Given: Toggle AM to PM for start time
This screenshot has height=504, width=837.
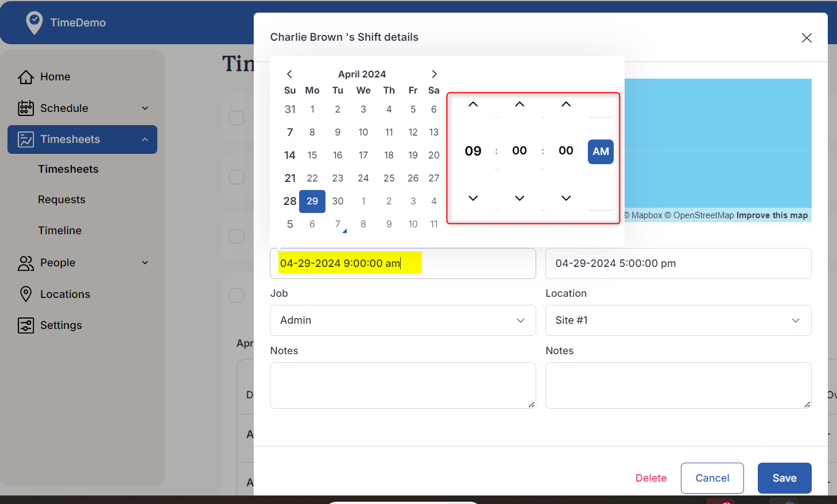Looking at the screenshot, I should pyautogui.click(x=600, y=152).
